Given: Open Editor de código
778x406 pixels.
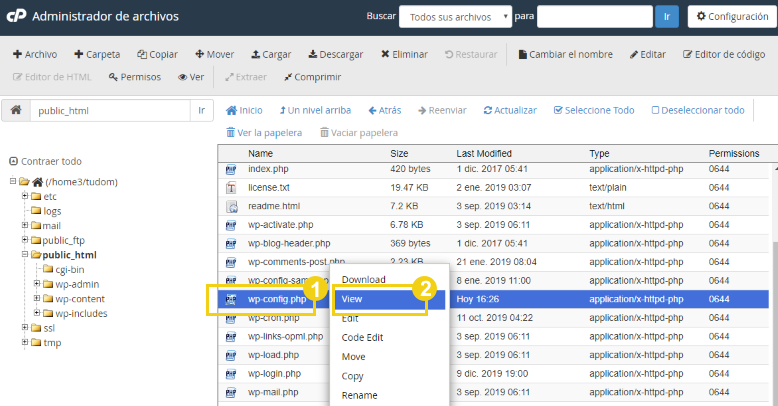Looking at the screenshot, I should (x=724, y=54).
